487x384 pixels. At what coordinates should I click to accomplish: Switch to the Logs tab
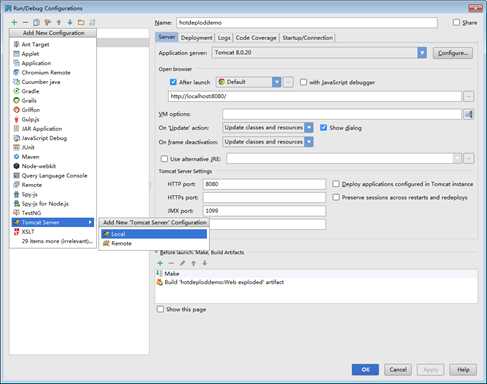point(224,38)
